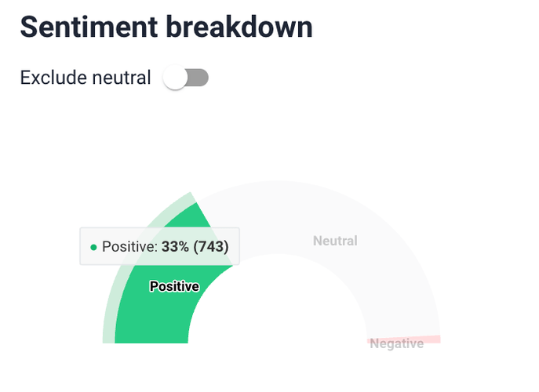The image size is (539, 392).
Task: Click the light green outer highlight arc
Action: point(110,314)
